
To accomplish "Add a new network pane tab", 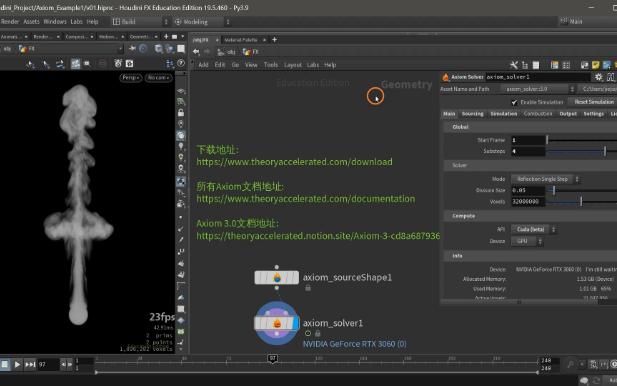I will 274,39.
